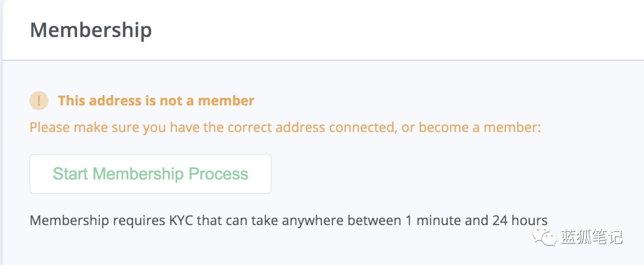Click the word 'Process' on the green button
The width and height of the screenshot is (644, 265).
(218, 174)
